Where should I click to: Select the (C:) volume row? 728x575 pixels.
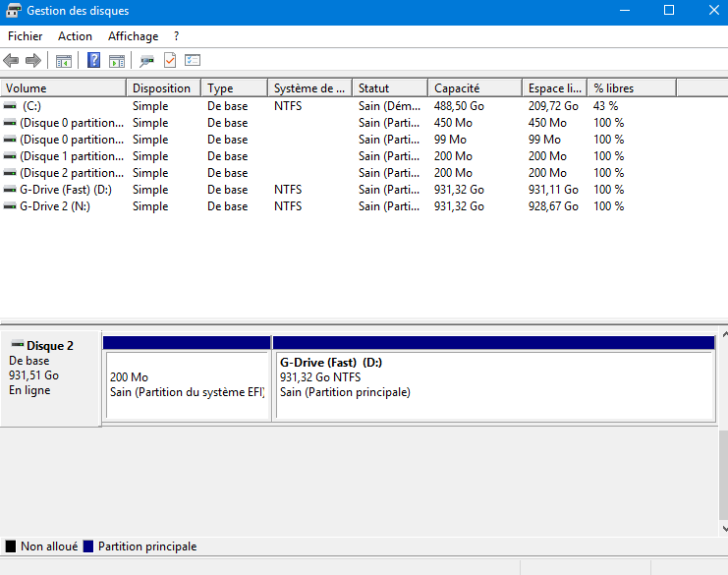[x=31, y=106]
